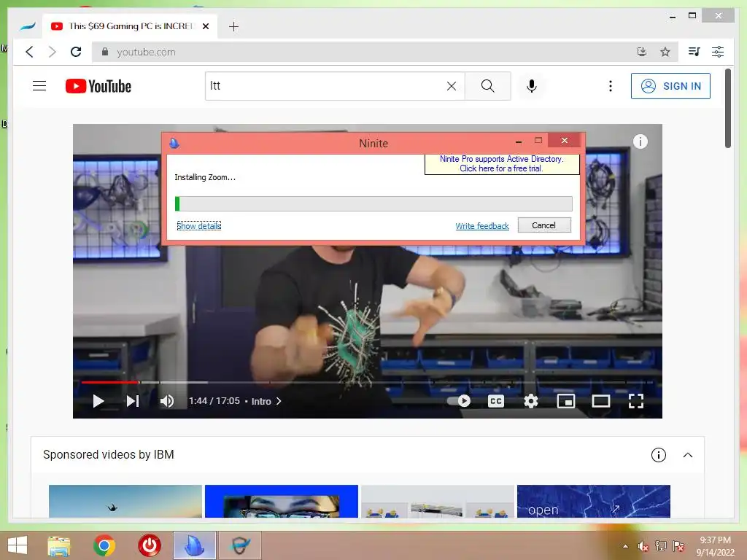Toggle closed captions CC
The height and width of the screenshot is (560, 747).
point(496,401)
